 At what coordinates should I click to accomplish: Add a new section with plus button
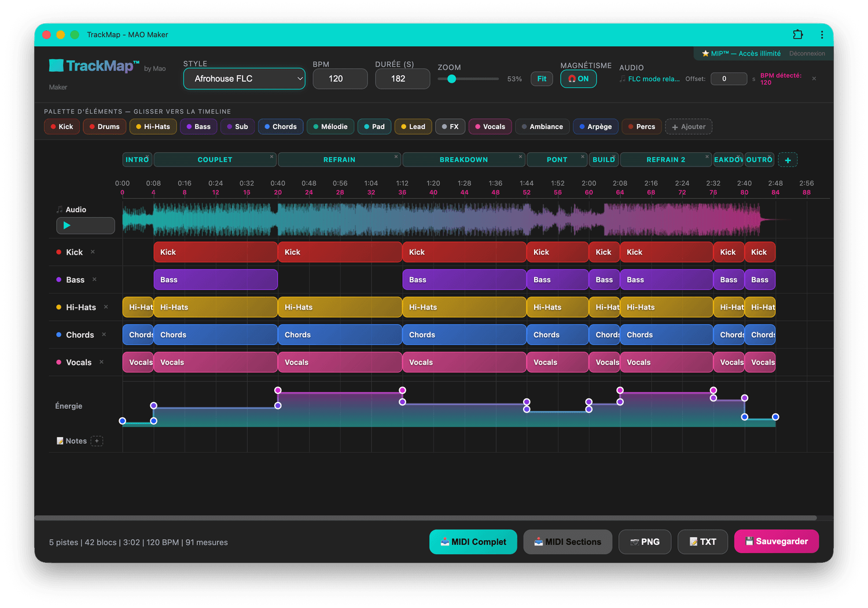[x=788, y=160]
